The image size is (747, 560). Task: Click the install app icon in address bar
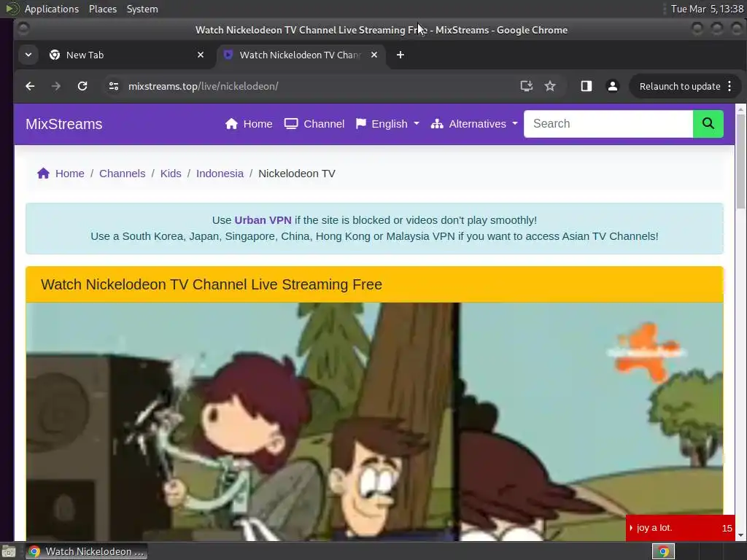click(x=526, y=86)
